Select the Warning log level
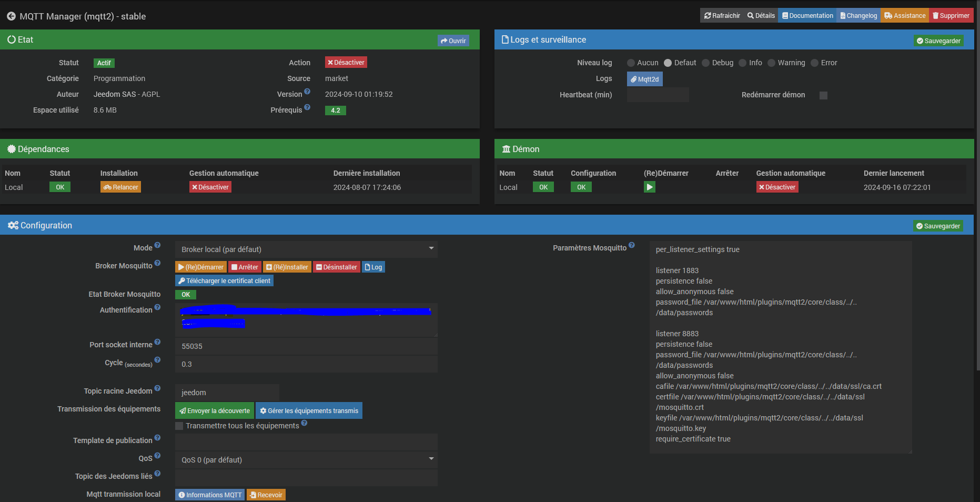This screenshot has width=980, height=502. (x=771, y=63)
